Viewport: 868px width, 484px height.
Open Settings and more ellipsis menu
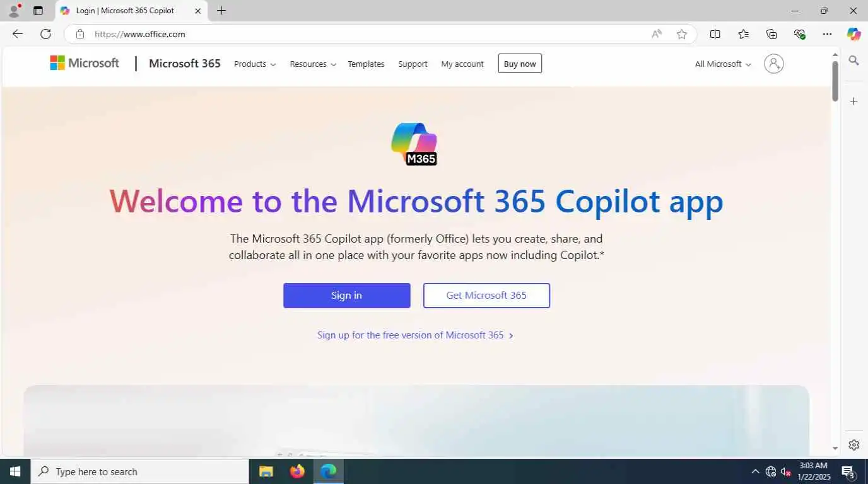828,34
